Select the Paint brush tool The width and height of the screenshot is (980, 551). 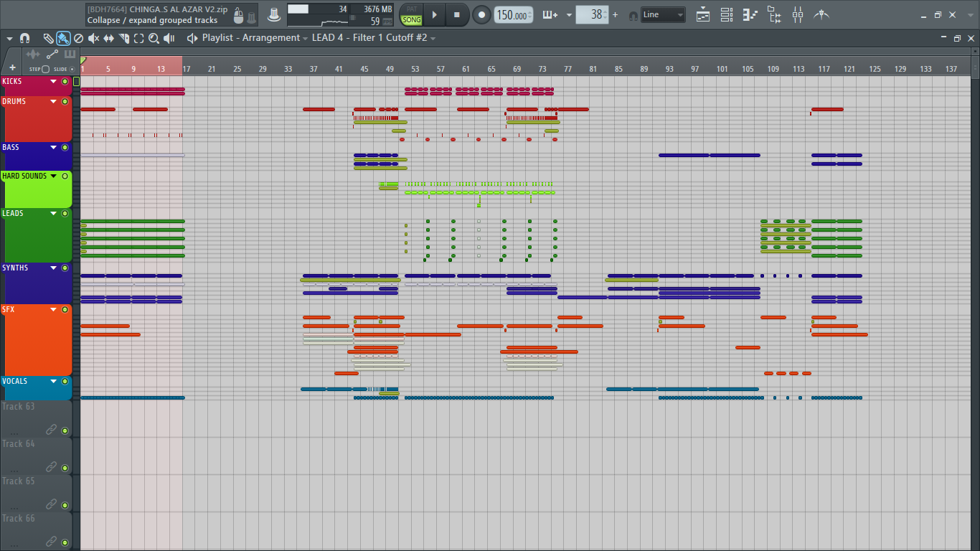point(63,38)
